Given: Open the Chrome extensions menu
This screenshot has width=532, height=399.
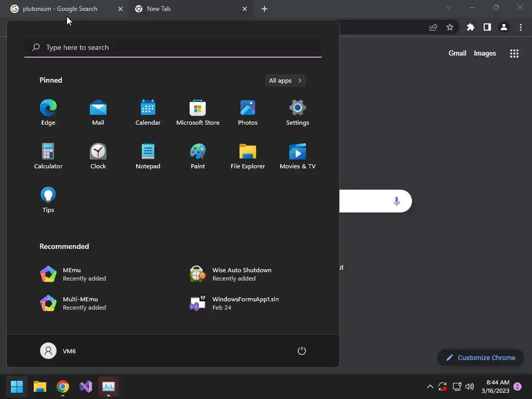Looking at the screenshot, I should tap(471, 27).
